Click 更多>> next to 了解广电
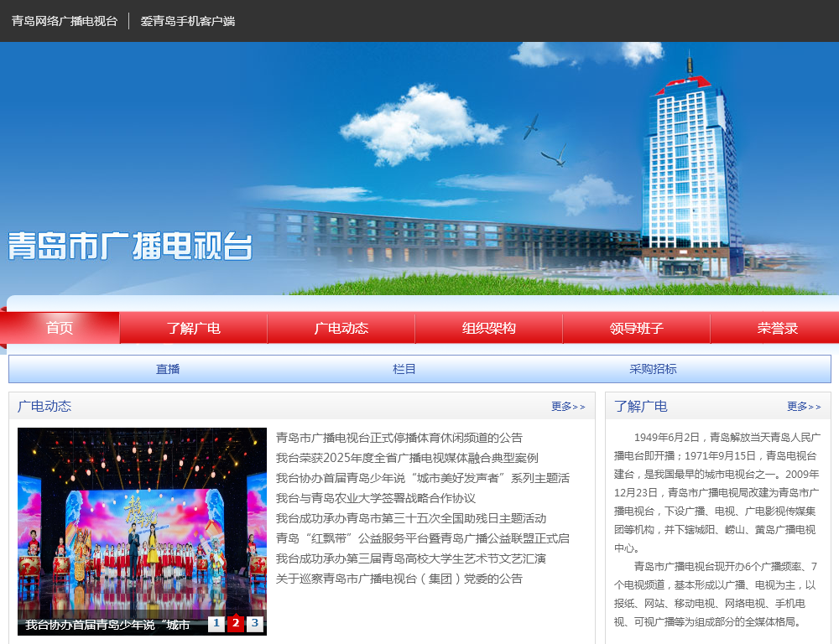 tap(802, 407)
